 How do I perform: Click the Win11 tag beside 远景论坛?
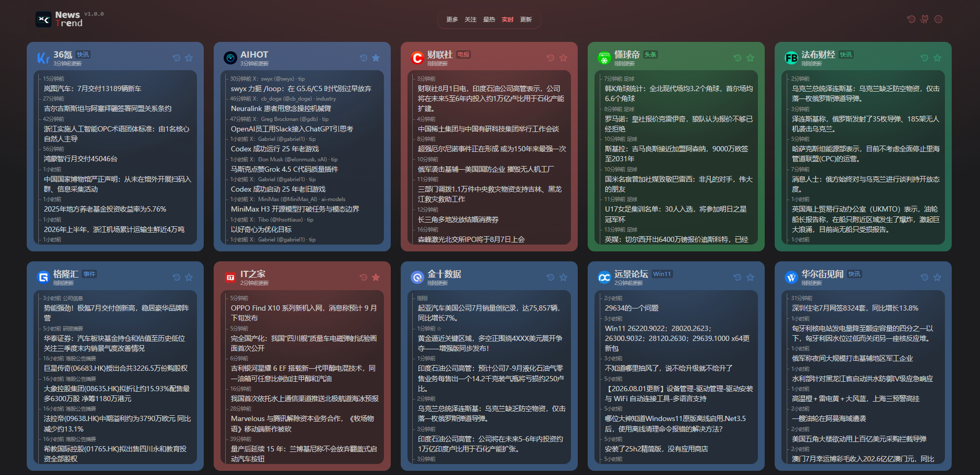click(x=662, y=274)
